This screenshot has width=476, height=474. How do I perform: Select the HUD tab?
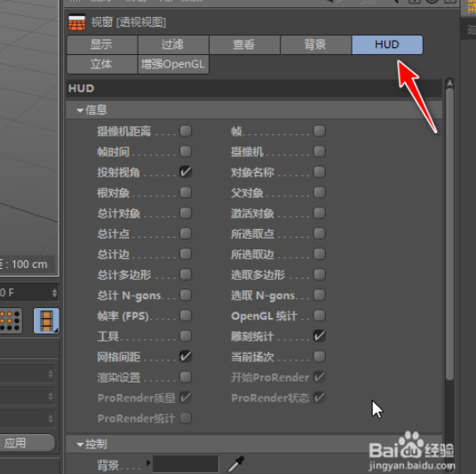[x=387, y=45]
